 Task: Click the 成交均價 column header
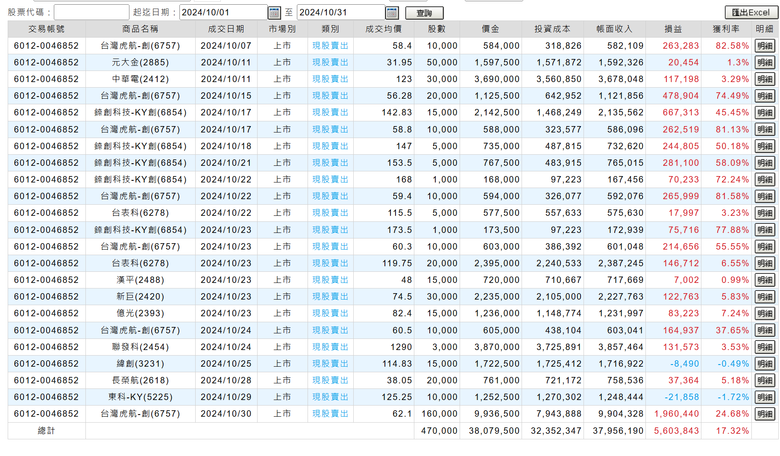click(x=383, y=29)
